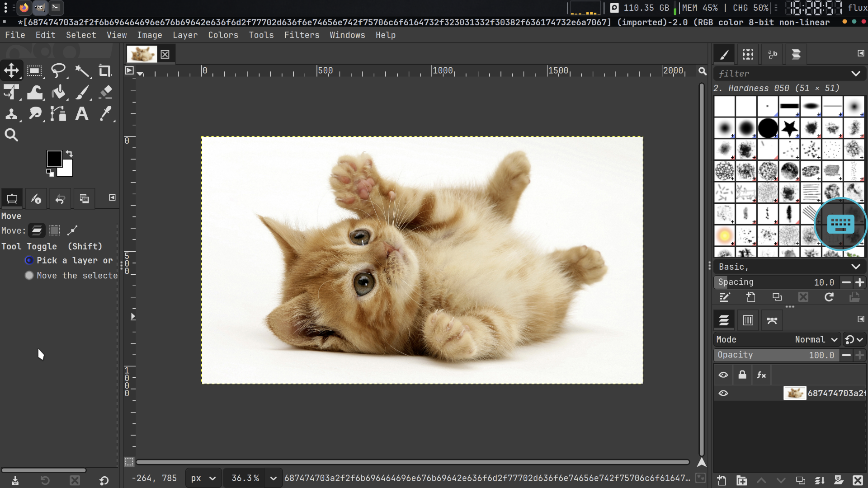Open the layer Mode Normal dropdown
The height and width of the screenshot is (488, 868).
816,339
